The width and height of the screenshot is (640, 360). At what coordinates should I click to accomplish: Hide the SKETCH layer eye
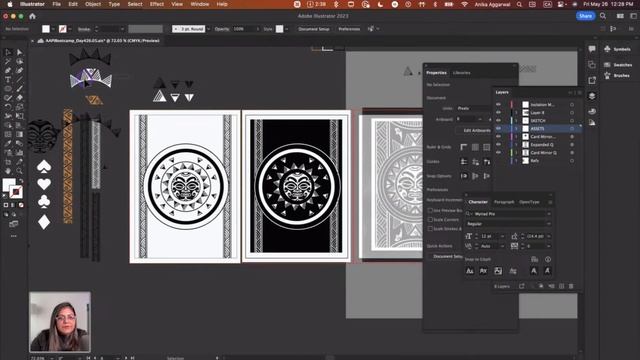(498, 120)
